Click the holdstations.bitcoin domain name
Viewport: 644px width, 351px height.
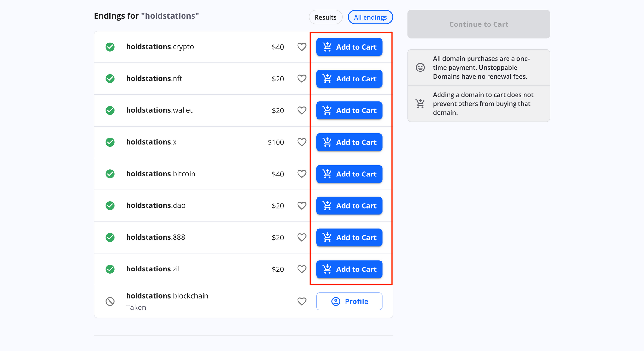tap(161, 174)
